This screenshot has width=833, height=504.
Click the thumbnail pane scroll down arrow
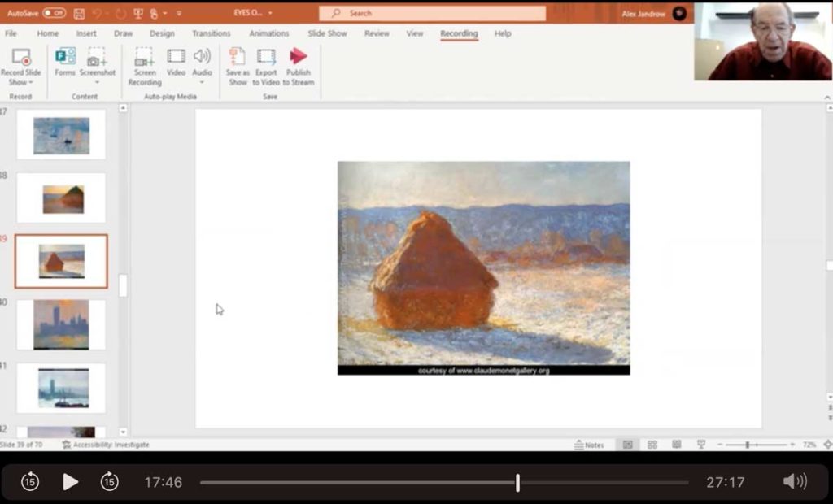click(x=123, y=432)
